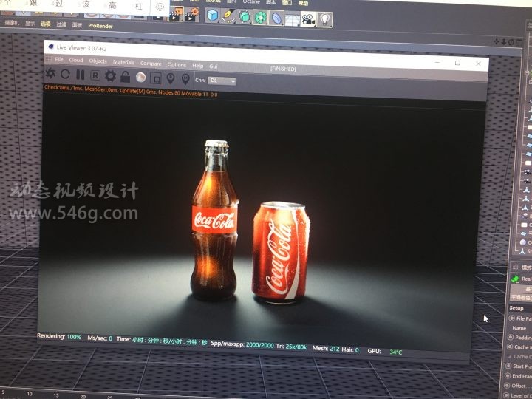Screen dimensions: 532x399
Task: Select the pick focus pin icon
Action: 171,79
